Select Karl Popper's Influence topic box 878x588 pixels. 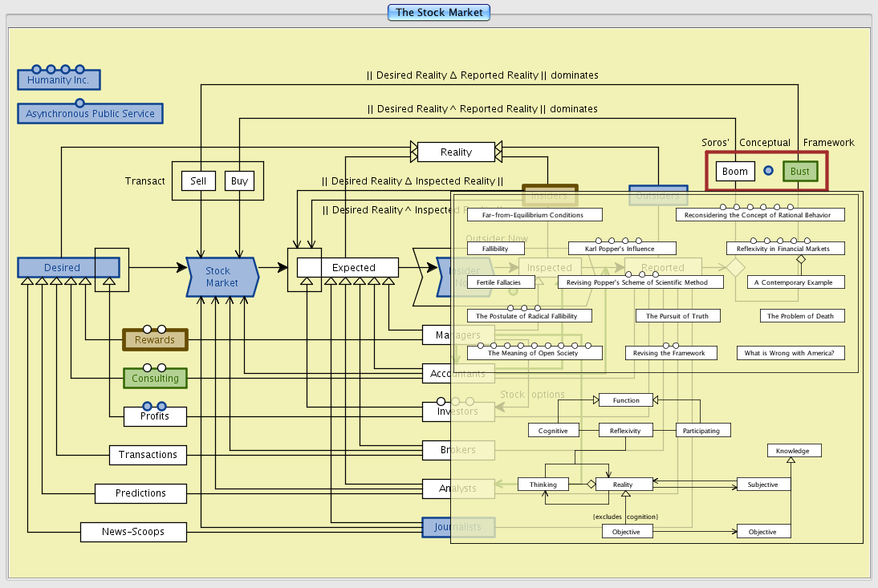tap(622, 249)
